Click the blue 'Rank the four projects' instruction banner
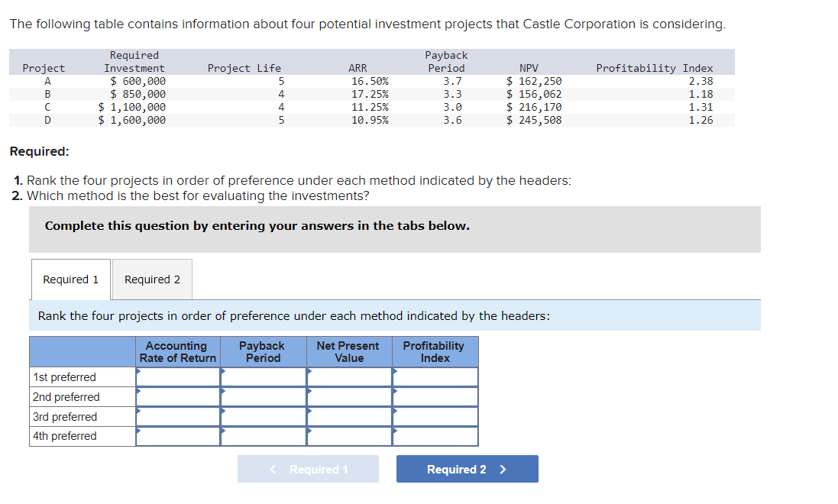The height and width of the screenshot is (504, 838). click(x=395, y=315)
